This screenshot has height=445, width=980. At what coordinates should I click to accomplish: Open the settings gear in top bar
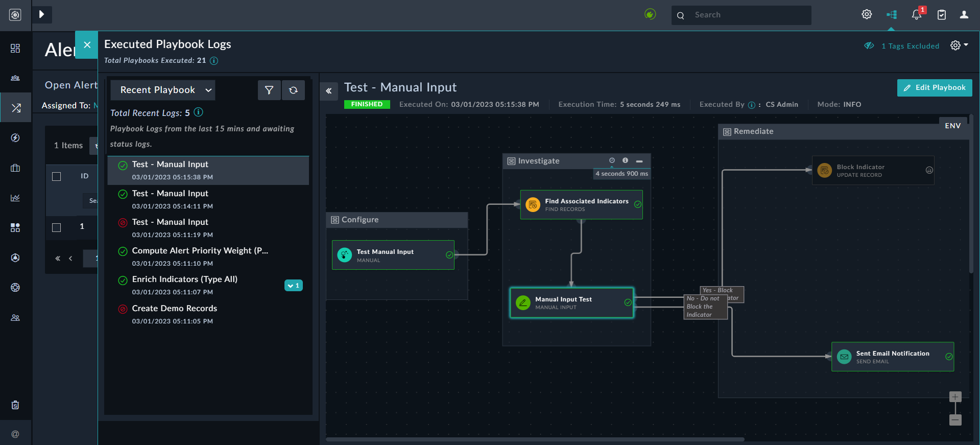(867, 15)
